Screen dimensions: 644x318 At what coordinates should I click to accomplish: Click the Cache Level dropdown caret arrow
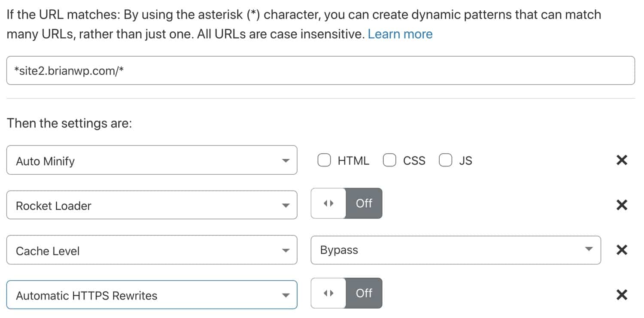click(286, 250)
